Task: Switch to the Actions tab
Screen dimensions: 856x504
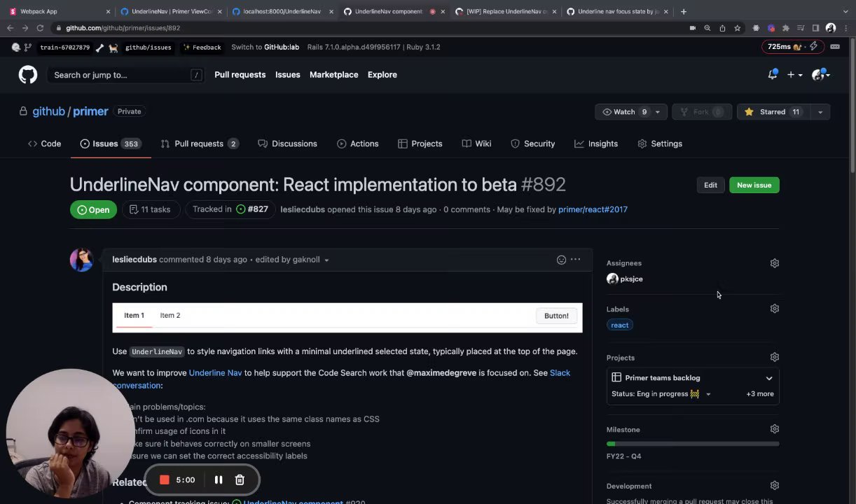Action: (x=357, y=143)
